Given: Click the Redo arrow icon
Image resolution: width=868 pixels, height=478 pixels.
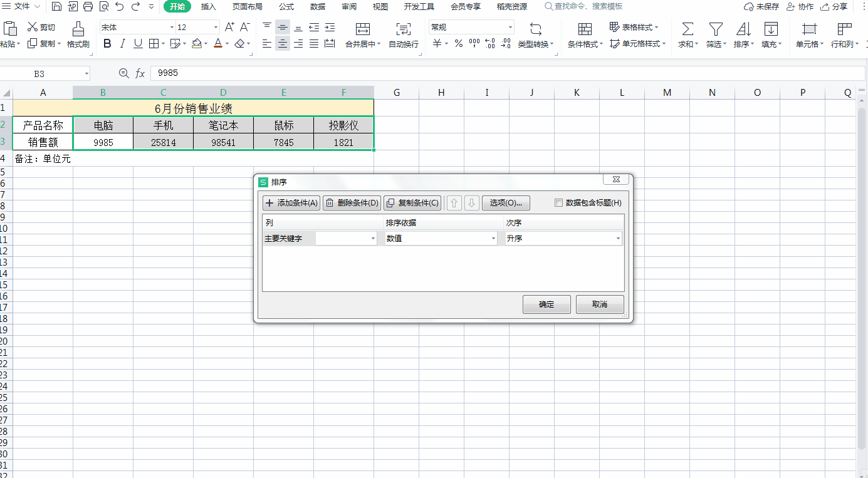Looking at the screenshot, I should click(135, 7).
